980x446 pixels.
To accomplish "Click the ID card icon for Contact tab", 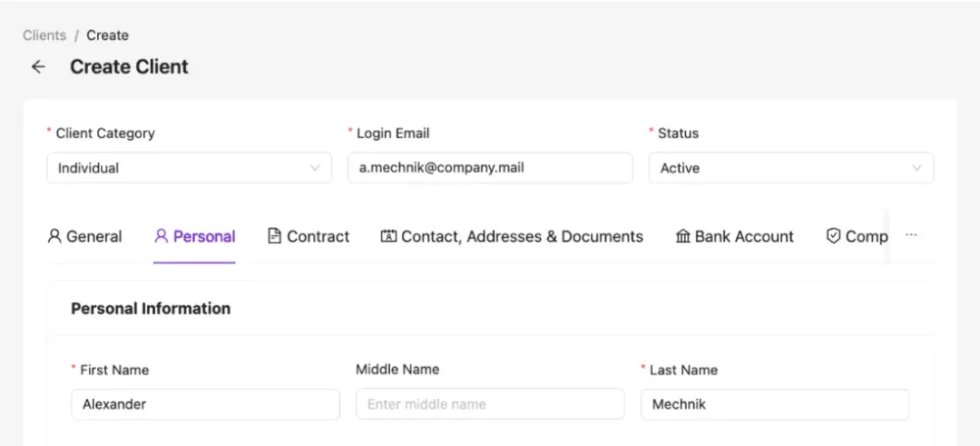I will (x=389, y=236).
